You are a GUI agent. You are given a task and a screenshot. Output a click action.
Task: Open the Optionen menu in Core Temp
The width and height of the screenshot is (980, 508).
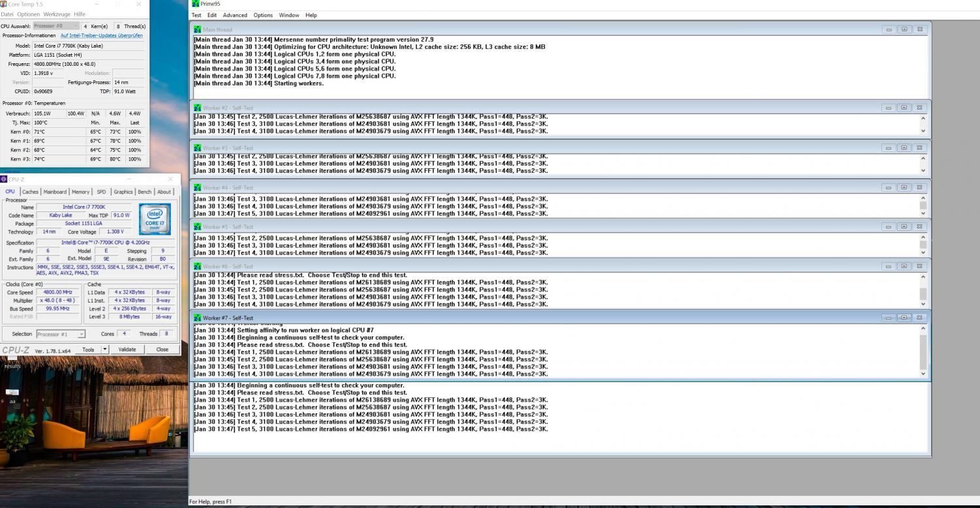(x=28, y=14)
